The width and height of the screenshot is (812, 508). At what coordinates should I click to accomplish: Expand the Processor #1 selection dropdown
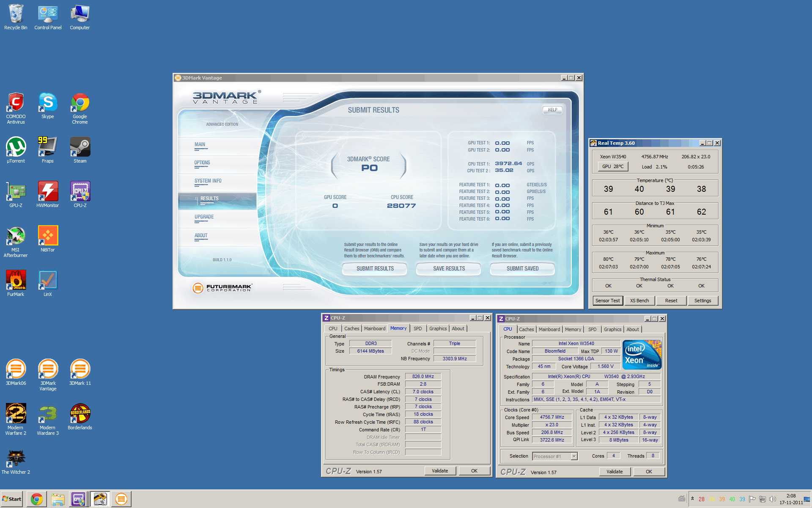click(x=574, y=456)
